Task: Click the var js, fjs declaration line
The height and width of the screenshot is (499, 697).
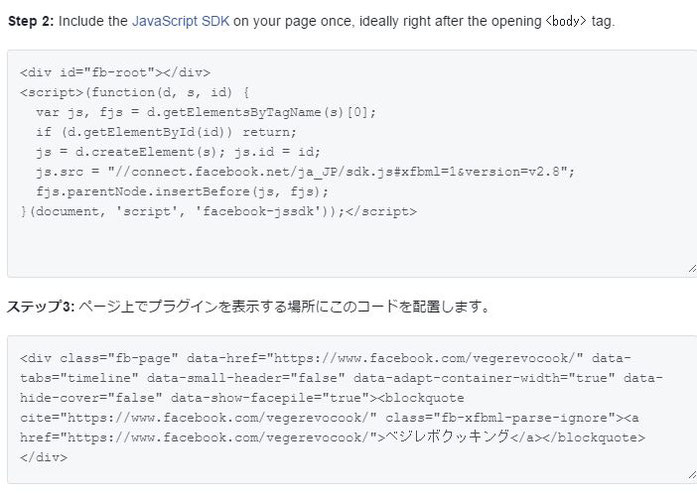Action: pyautogui.click(x=206, y=112)
